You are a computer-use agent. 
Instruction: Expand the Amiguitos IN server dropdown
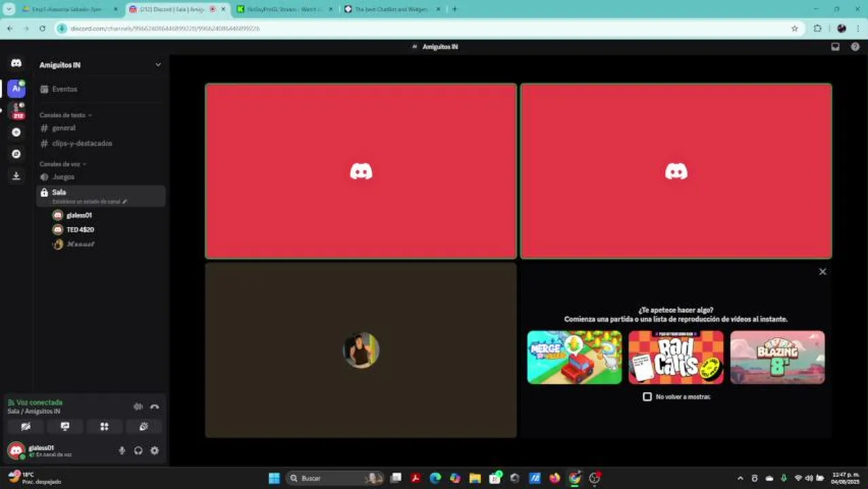(x=158, y=65)
